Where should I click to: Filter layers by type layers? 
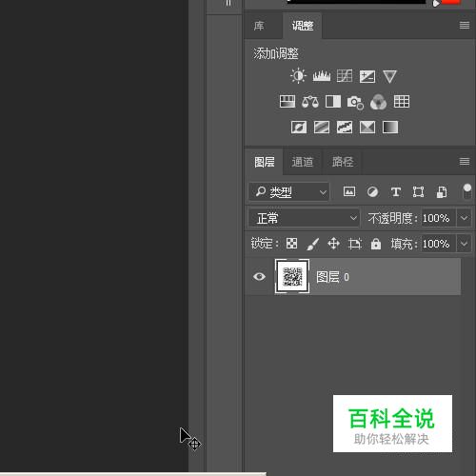click(396, 191)
